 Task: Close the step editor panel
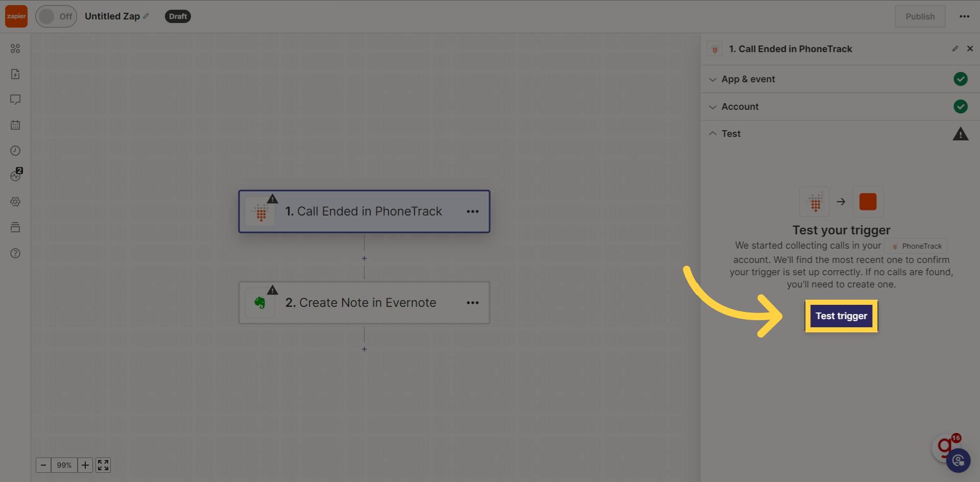pyautogui.click(x=970, y=49)
